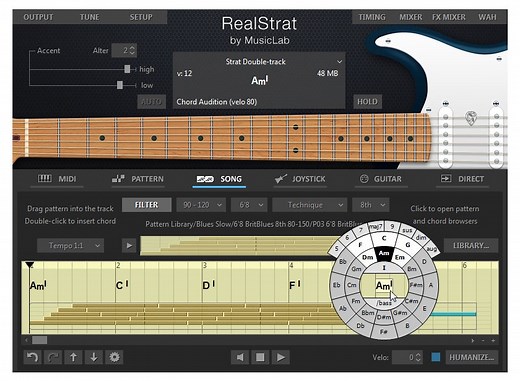Click the LIBRARY... button
520x381 pixels.
(471, 246)
